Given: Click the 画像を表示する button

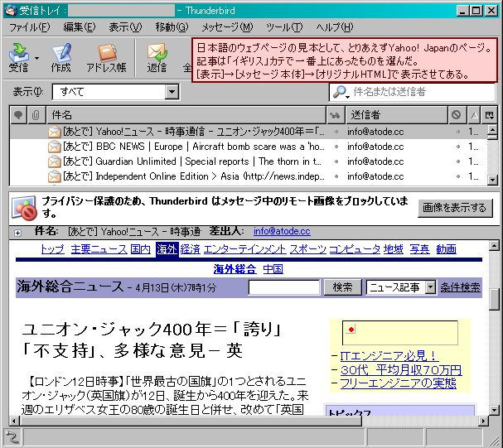Looking at the screenshot, I should [x=455, y=208].
